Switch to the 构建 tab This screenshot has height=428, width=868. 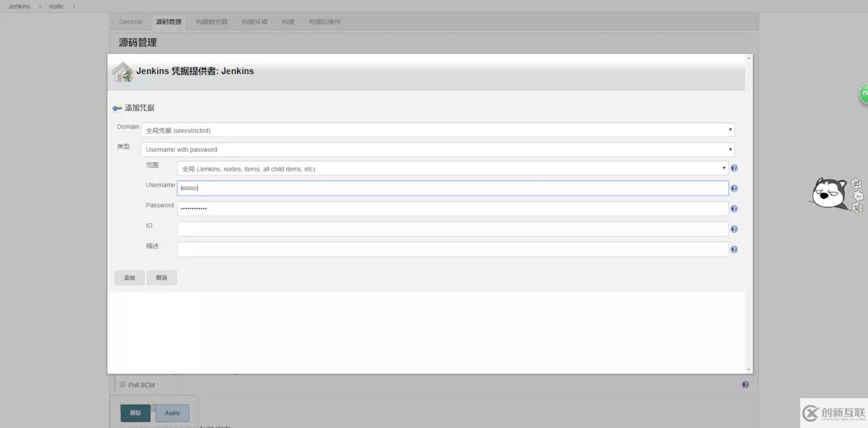point(288,22)
